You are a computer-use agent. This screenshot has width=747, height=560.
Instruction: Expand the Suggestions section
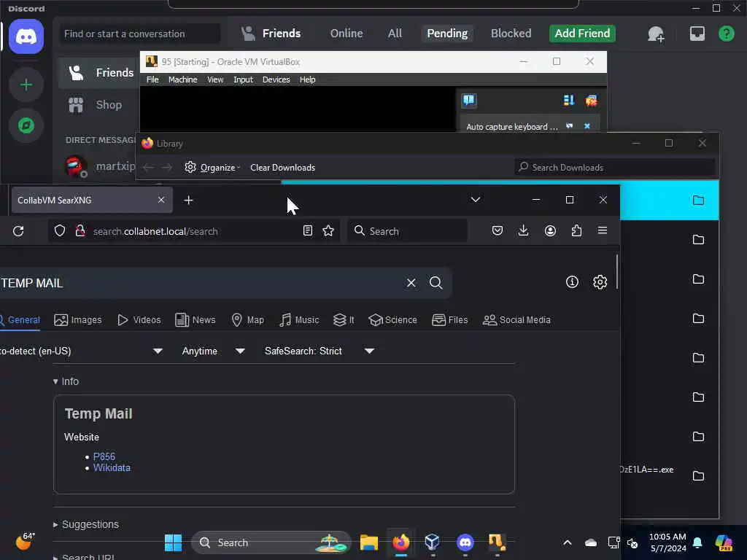(86, 524)
